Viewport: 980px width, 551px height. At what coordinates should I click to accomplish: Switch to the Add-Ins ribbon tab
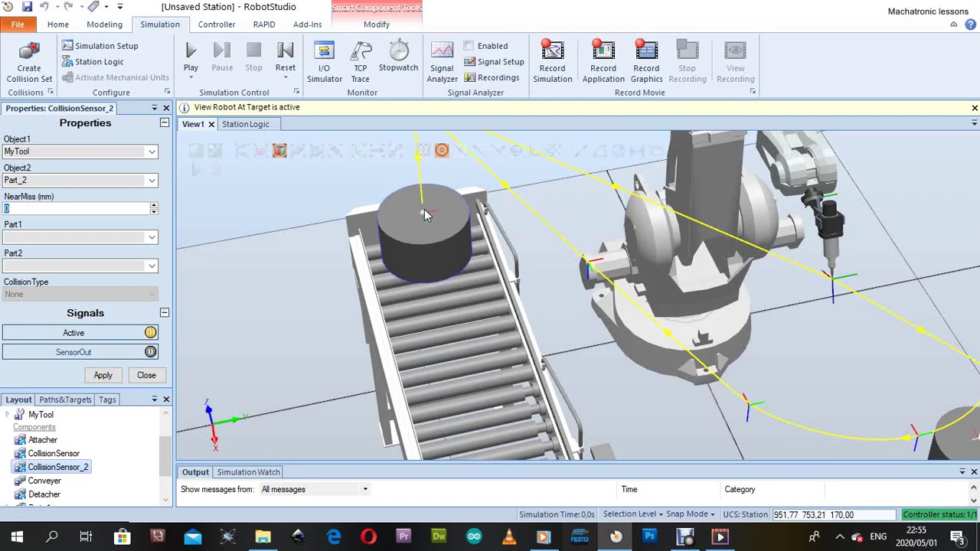[307, 24]
